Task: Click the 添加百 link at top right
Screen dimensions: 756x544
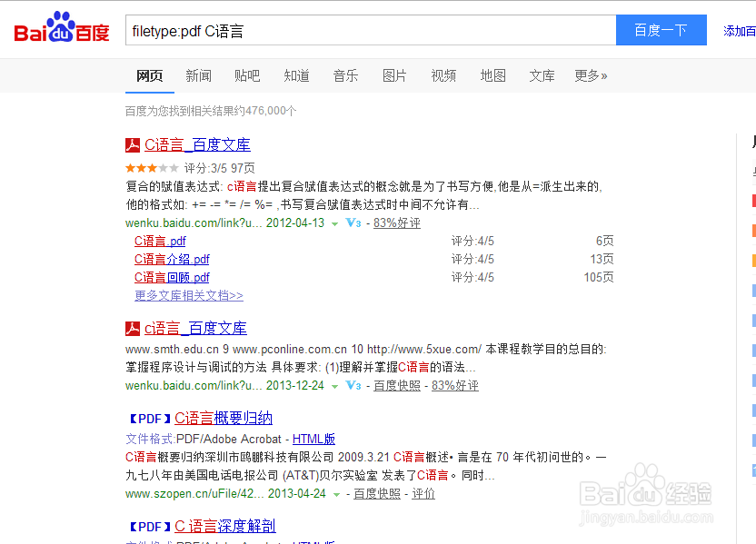Action: point(739,31)
